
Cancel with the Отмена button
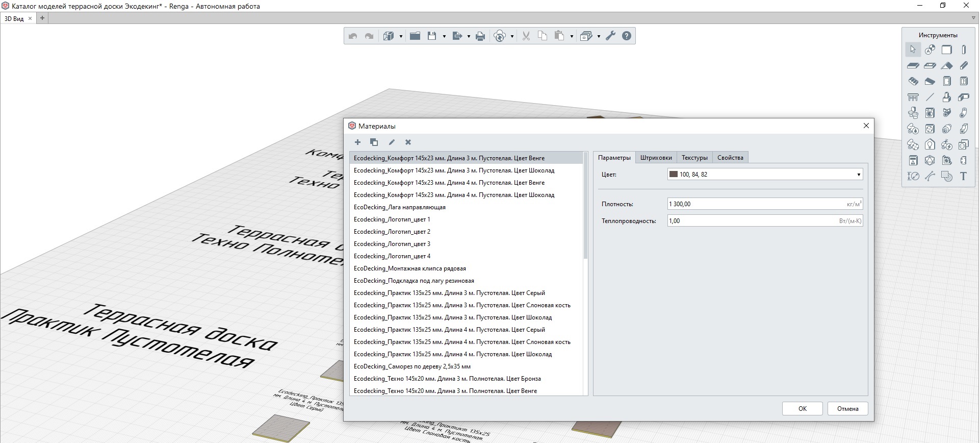pyautogui.click(x=847, y=409)
